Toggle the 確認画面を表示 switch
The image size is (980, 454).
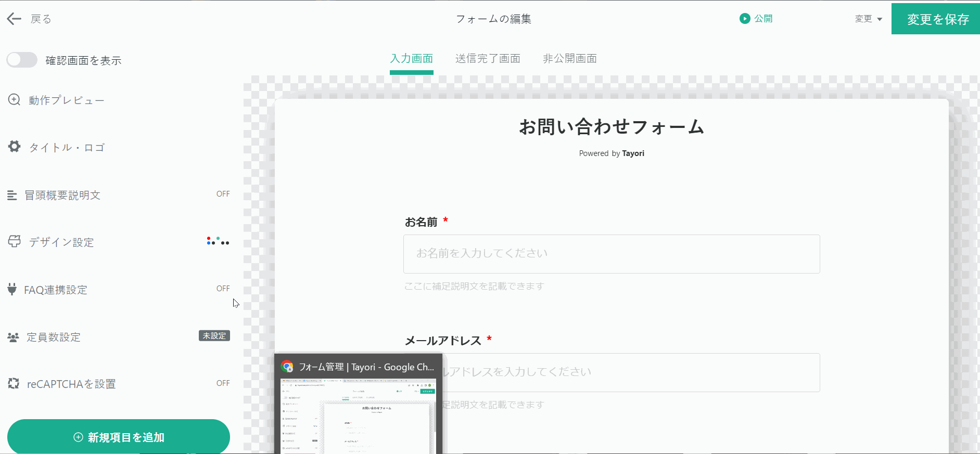tap(22, 60)
